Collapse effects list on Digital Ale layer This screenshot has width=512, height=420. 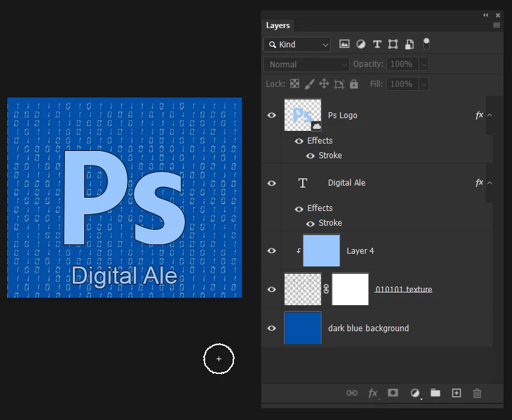490,183
